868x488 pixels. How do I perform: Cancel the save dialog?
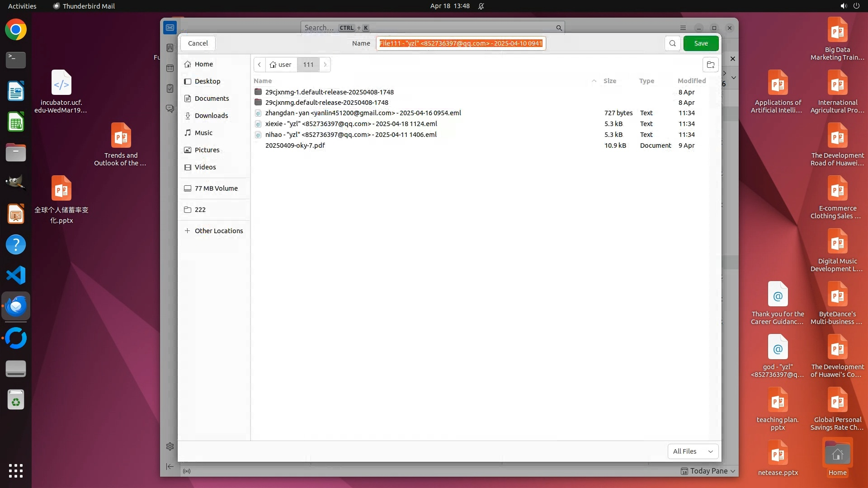point(198,43)
